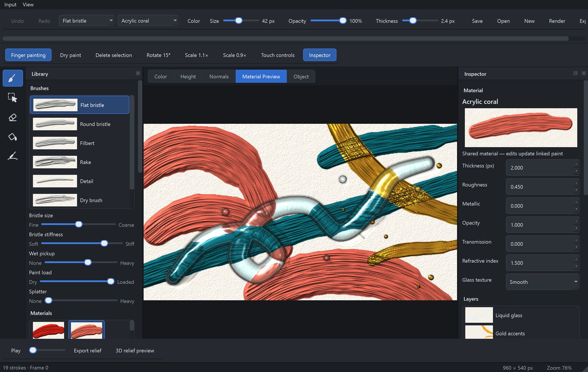Screen dimensions: 588x372
Task: Click the Color button in the toolbar
Action: pyautogui.click(x=194, y=21)
